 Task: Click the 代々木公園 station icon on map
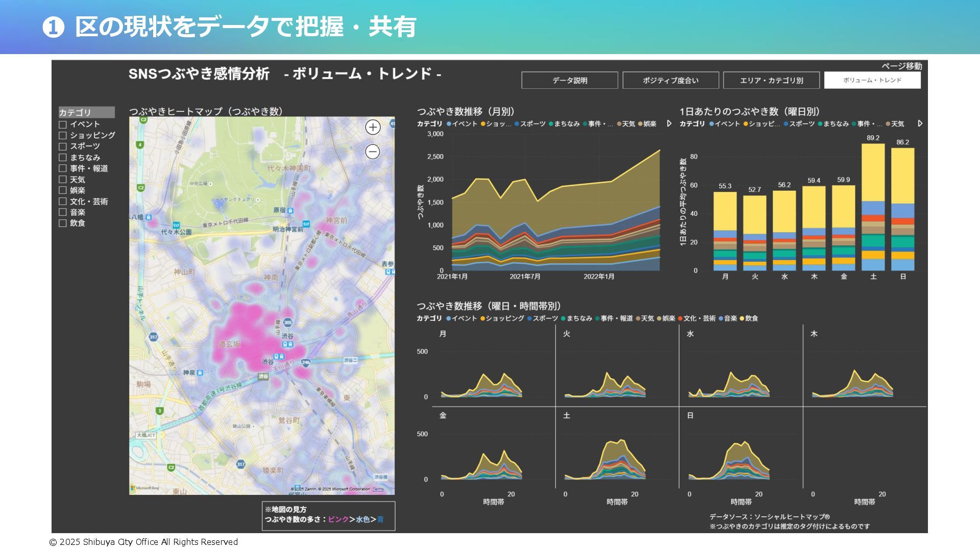176,225
